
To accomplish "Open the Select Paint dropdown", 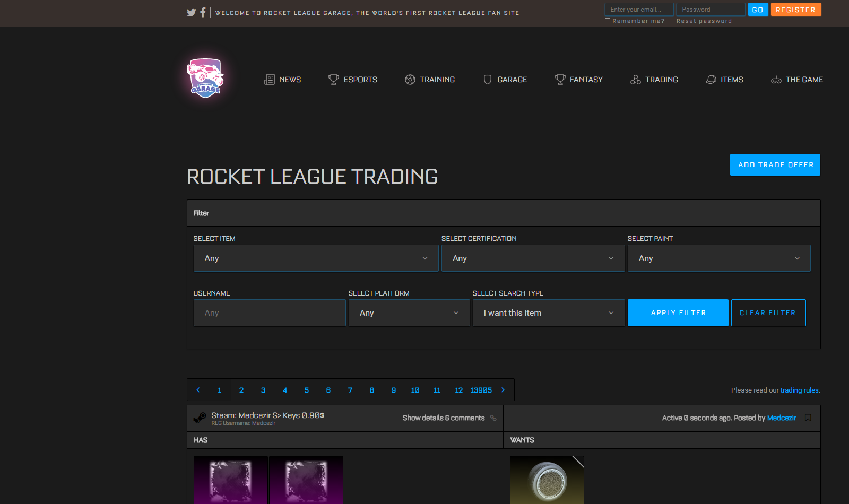I will point(719,258).
